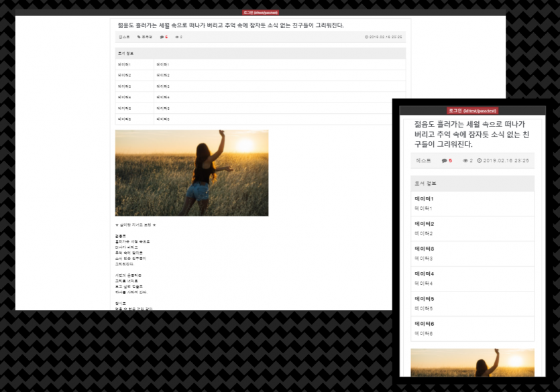Image resolution: width=560 pixels, height=392 pixels.
Task: Click the eye views icon in mobile preview
Action: [x=465, y=161]
